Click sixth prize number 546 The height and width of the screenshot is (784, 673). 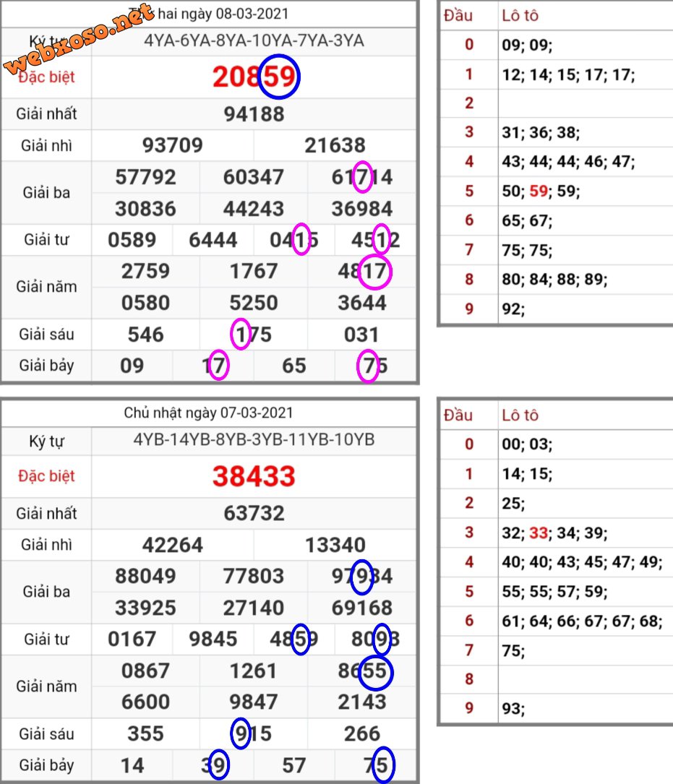click(145, 335)
